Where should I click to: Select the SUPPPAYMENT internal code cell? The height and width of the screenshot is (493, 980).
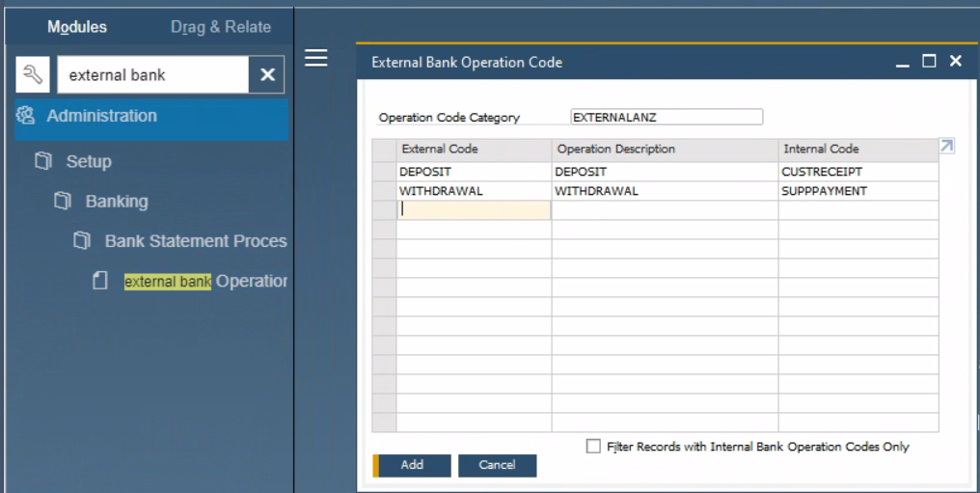pos(857,191)
